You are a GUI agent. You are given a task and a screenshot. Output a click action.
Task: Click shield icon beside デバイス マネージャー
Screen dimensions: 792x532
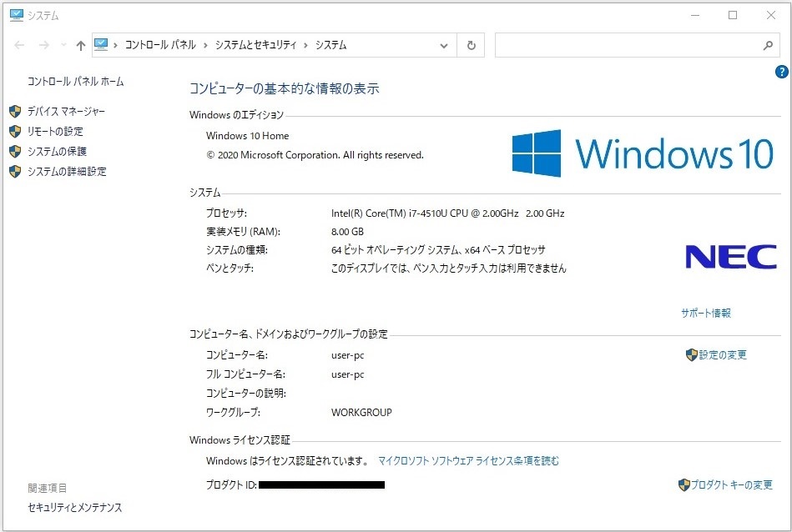click(x=15, y=111)
